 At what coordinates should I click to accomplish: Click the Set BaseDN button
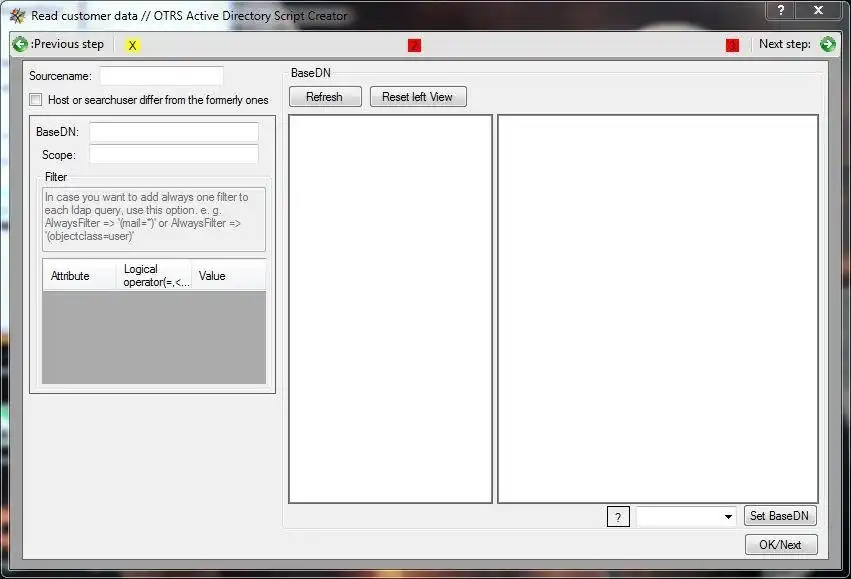(x=780, y=516)
